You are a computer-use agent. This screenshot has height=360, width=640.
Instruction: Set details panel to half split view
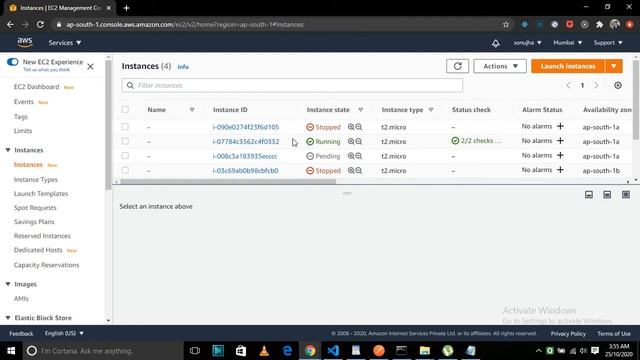(607, 195)
